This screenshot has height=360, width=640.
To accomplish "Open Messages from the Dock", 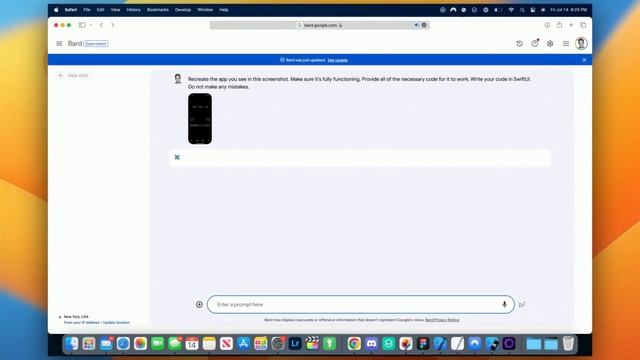I will (x=175, y=344).
